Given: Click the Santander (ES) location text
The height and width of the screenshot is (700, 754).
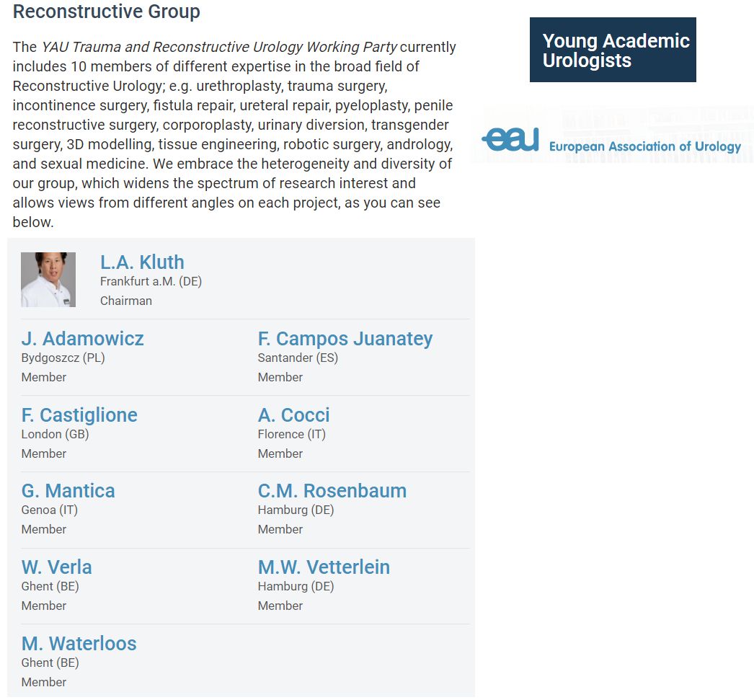Looking at the screenshot, I should tap(298, 358).
